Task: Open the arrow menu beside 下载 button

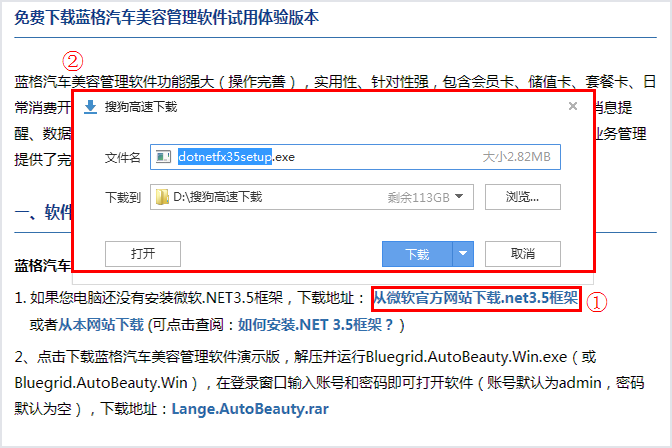Action: [x=463, y=254]
